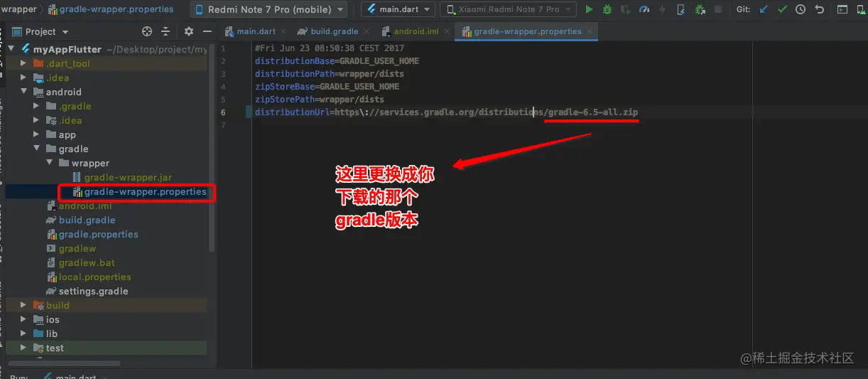Viewport: 868px width, 379px height.
Task: Expand the build folder arrow
Action: [x=23, y=305]
